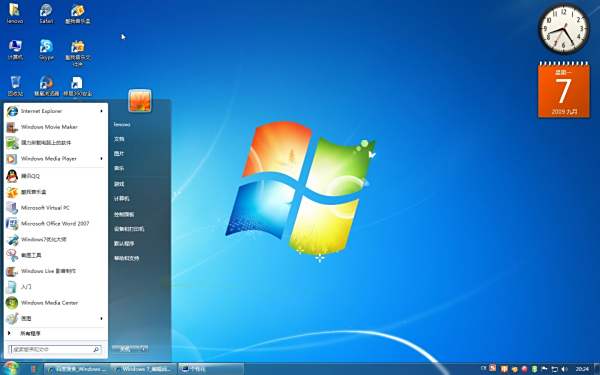Open lenovo user folder link
Image resolution: width=600 pixels, height=375 pixels.
(122, 124)
